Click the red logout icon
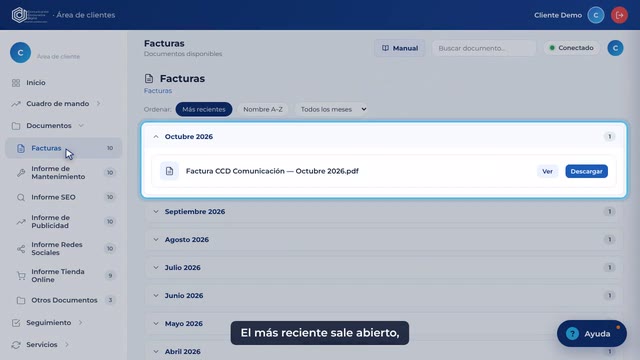Image resolution: width=640 pixels, height=360 pixels. [619, 15]
